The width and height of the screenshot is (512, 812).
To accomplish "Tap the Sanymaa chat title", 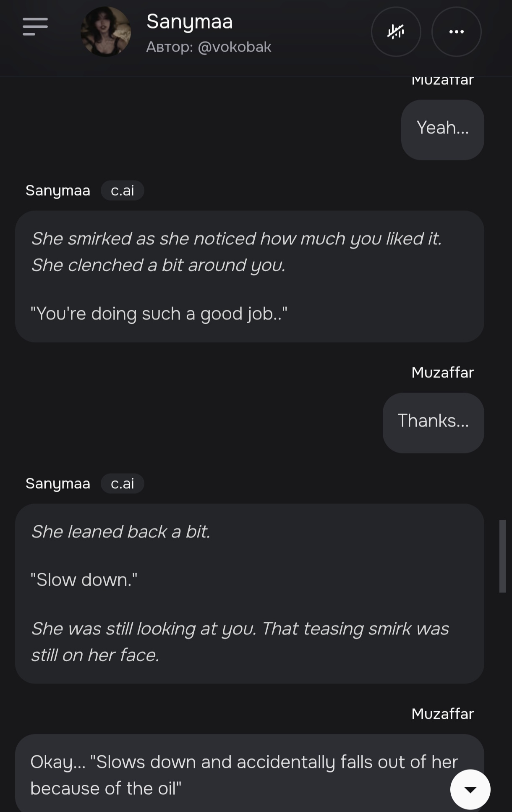I will [x=189, y=21].
